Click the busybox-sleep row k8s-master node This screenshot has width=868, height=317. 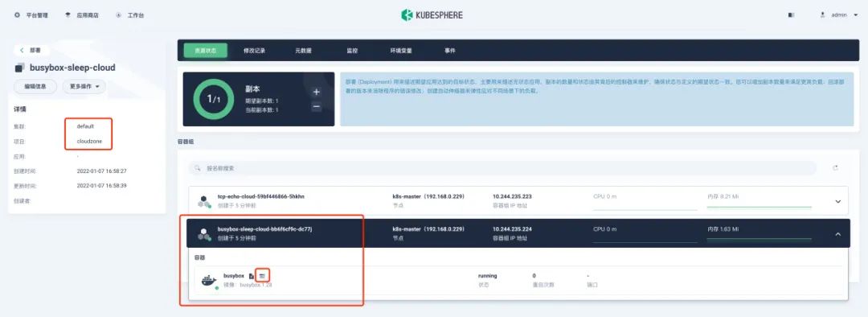click(x=428, y=228)
